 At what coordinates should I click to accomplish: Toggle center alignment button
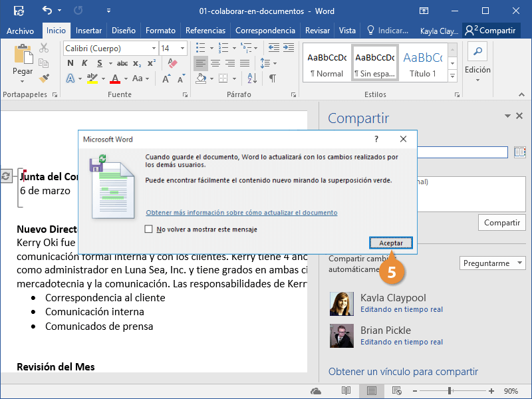(215, 63)
